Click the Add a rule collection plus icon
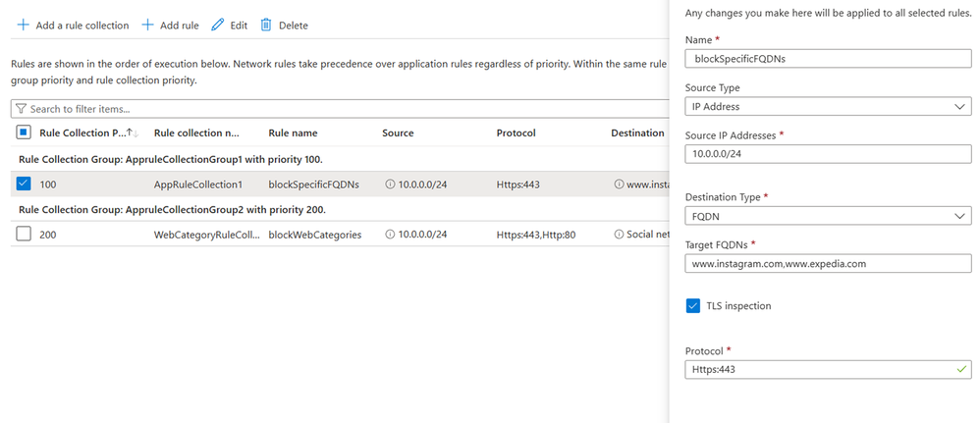980x423 pixels. (24, 25)
